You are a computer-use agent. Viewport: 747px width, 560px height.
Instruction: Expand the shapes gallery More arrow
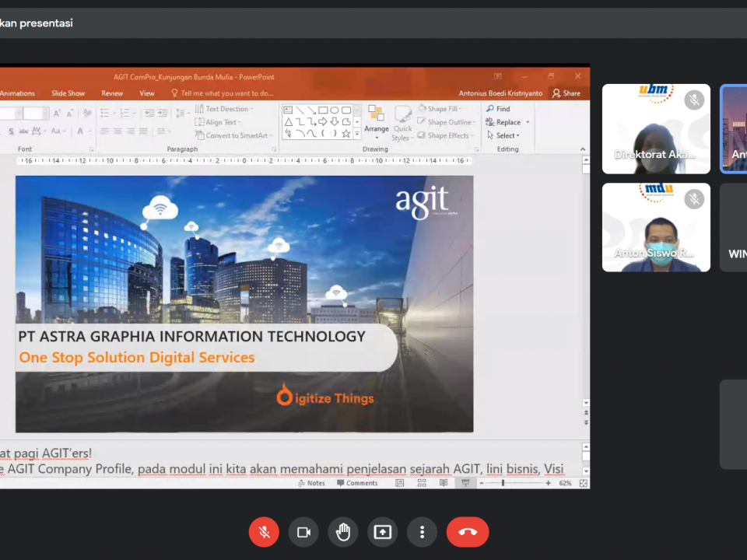coord(357,134)
